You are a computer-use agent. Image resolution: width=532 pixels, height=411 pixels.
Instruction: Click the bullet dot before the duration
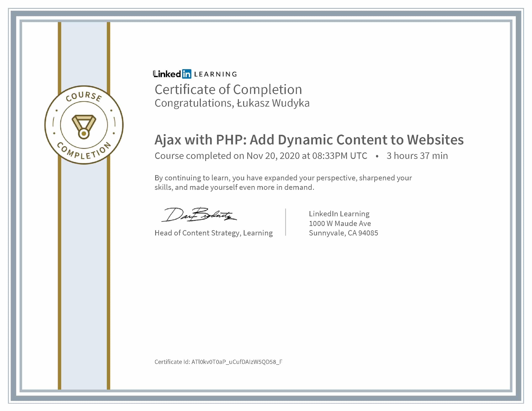377,156
